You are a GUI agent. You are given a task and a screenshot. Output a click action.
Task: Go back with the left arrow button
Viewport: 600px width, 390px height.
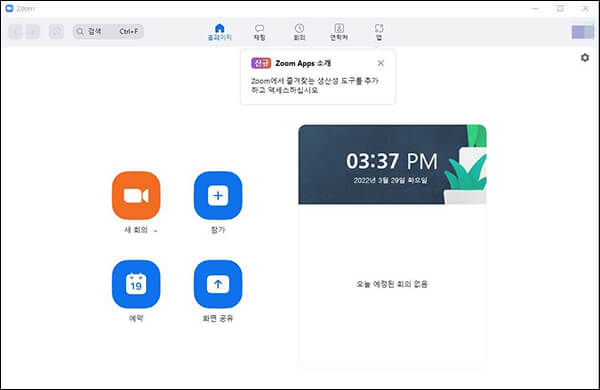(x=15, y=32)
